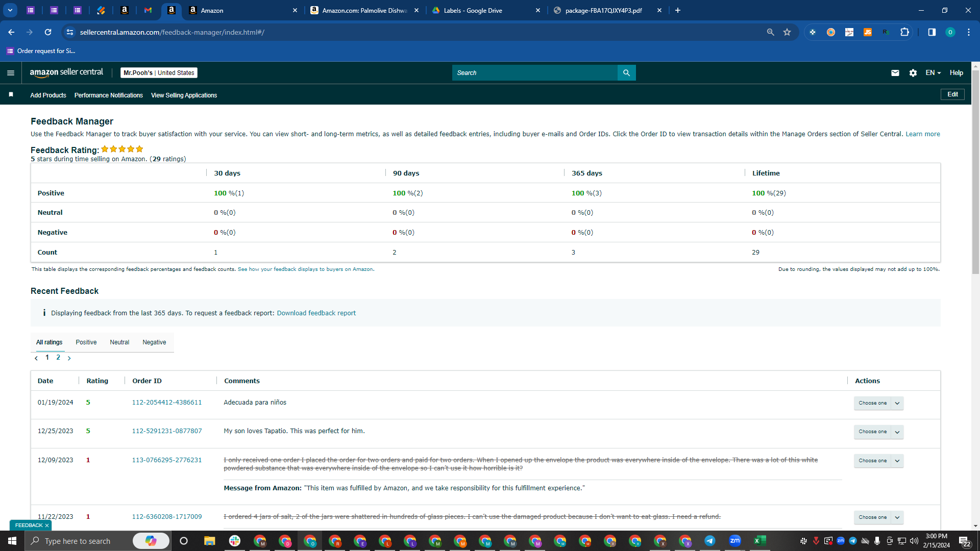Switch to the Negative feedback tab
The height and width of the screenshot is (551, 980).
click(x=154, y=342)
